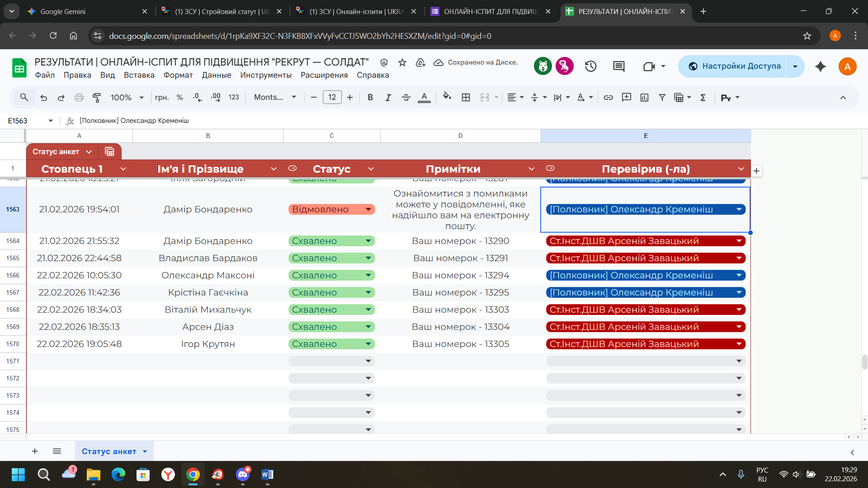Open the borders tool in toolbar
The image size is (868, 488).
(466, 97)
